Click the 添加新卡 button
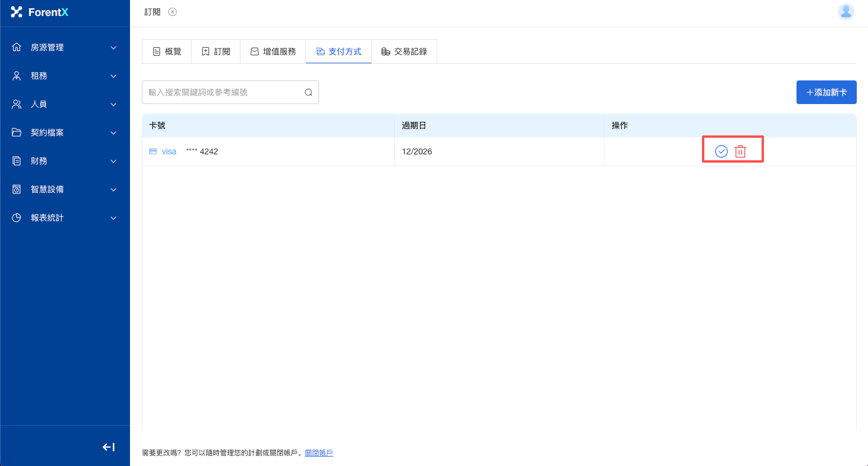This screenshot has width=868, height=466. (x=826, y=92)
